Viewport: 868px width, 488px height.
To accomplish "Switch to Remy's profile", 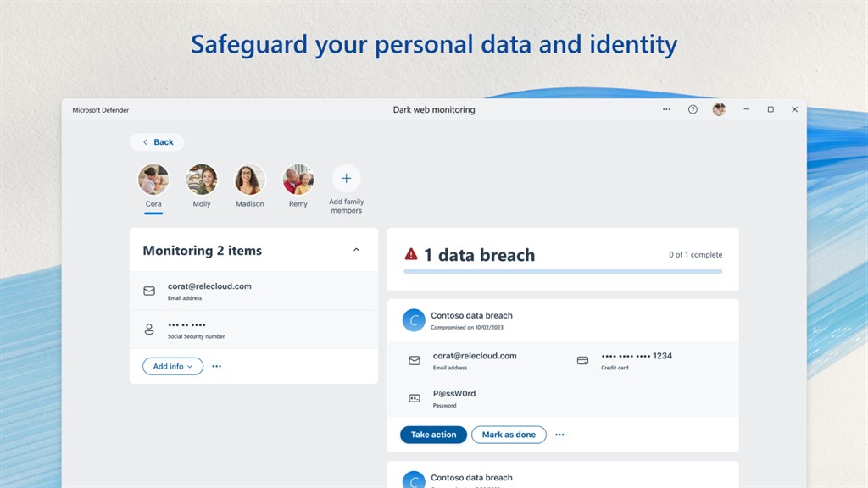I will (298, 180).
